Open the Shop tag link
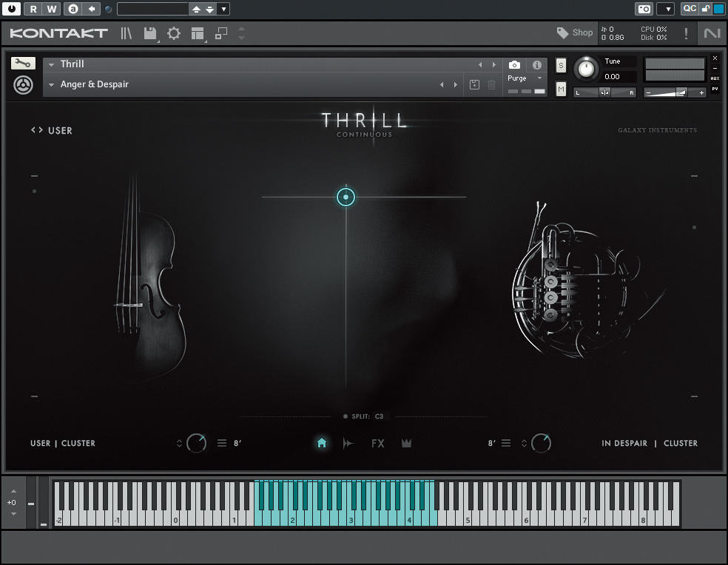Screen dimensions: 728x565 pyautogui.click(x=575, y=33)
